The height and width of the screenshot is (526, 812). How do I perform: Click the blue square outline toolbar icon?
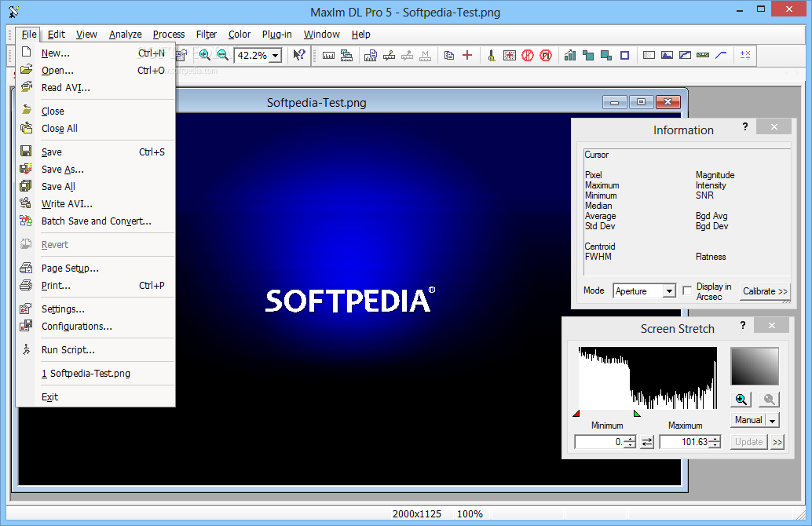click(x=624, y=56)
